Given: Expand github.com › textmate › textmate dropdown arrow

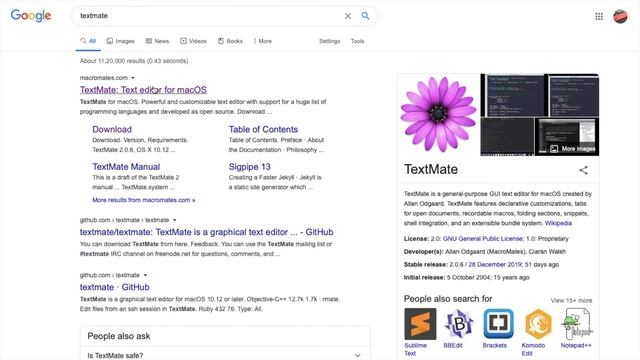Looking at the screenshot, I should (175, 220).
